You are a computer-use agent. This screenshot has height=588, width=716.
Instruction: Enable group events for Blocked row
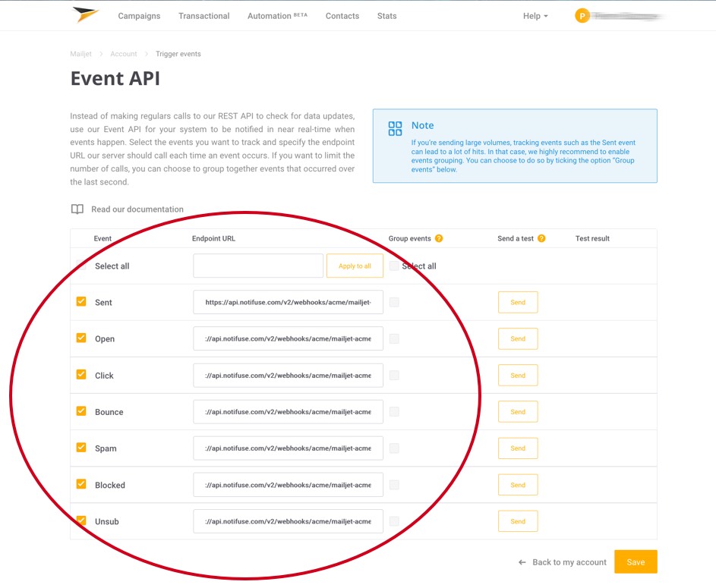coord(394,485)
